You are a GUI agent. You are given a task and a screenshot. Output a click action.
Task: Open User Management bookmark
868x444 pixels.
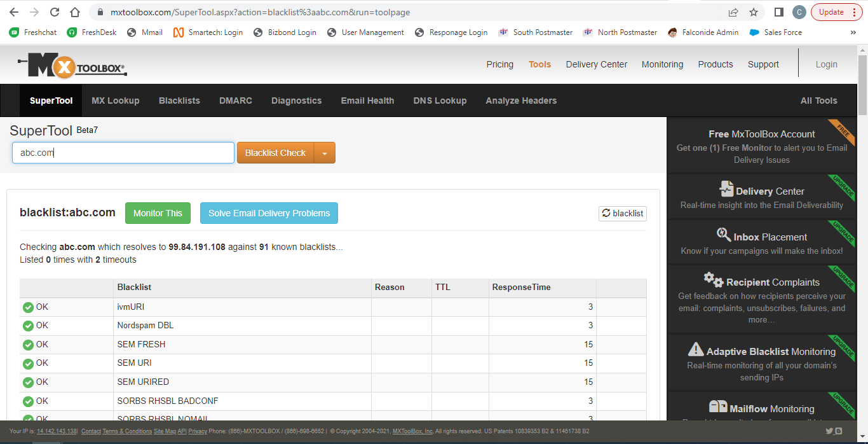point(365,32)
